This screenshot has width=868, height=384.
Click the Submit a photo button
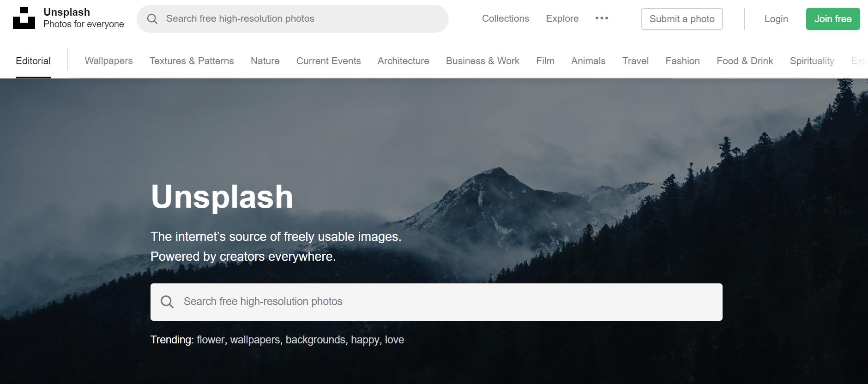[682, 19]
